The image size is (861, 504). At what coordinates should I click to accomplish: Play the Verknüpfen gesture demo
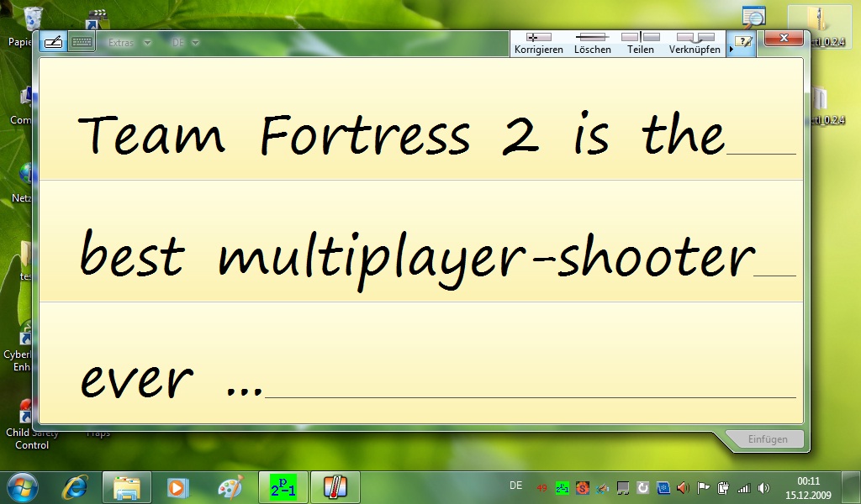tap(695, 44)
